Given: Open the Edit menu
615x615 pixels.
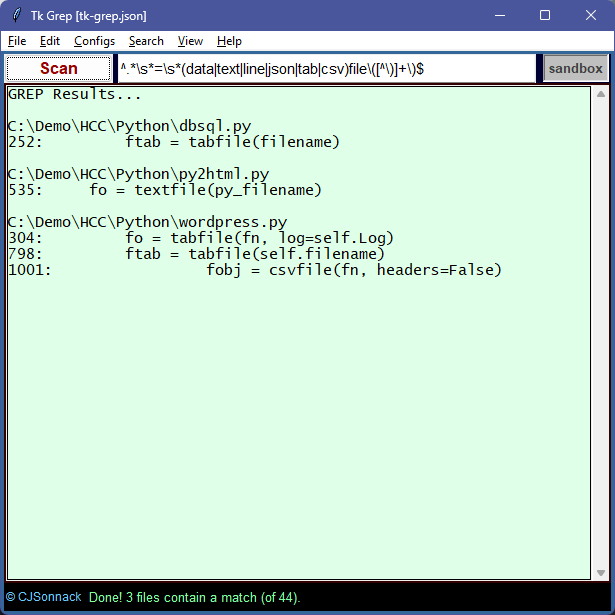Looking at the screenshot, I should click(50, 41).
